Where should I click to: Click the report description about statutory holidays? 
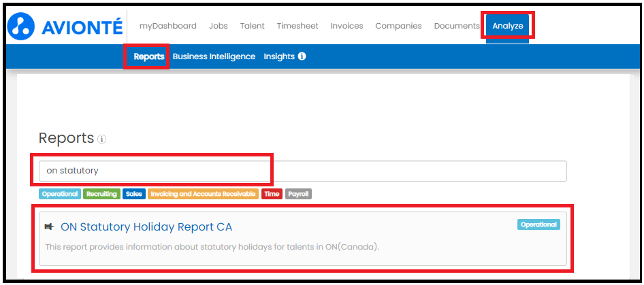point(212,247)
